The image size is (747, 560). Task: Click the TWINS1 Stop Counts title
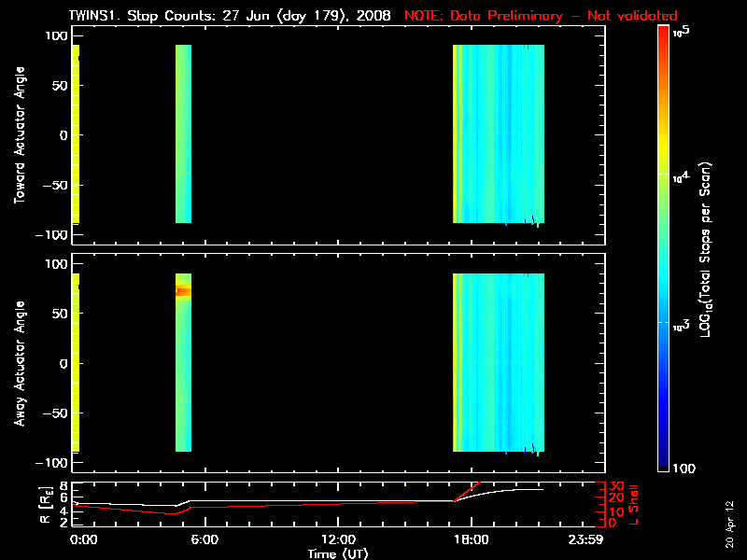click(x=233, y=17)
